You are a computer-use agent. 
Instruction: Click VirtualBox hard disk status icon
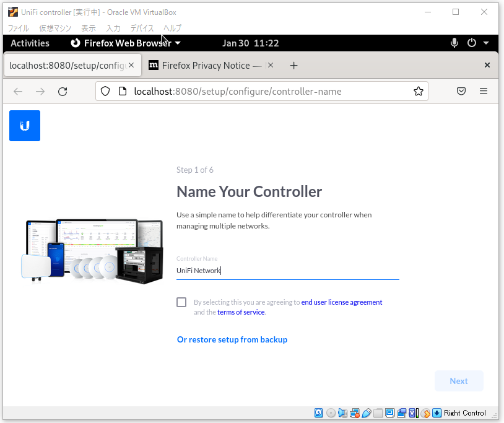pyautogui.click(x=318, y=412)
